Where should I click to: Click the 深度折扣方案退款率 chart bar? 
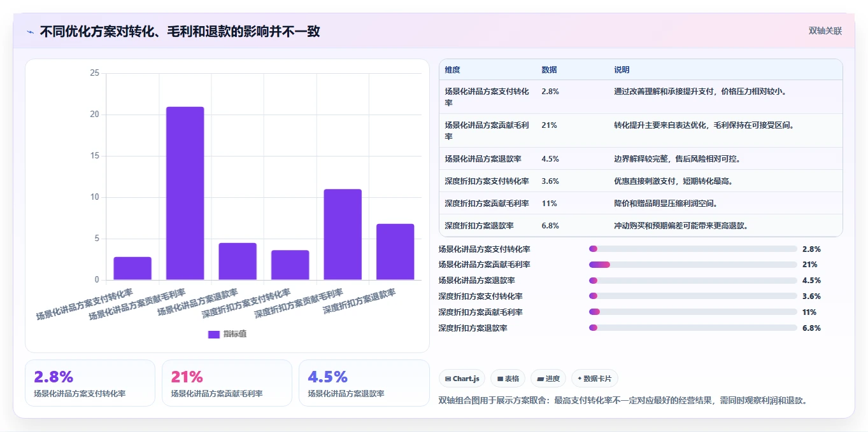(x=395, y=252)
